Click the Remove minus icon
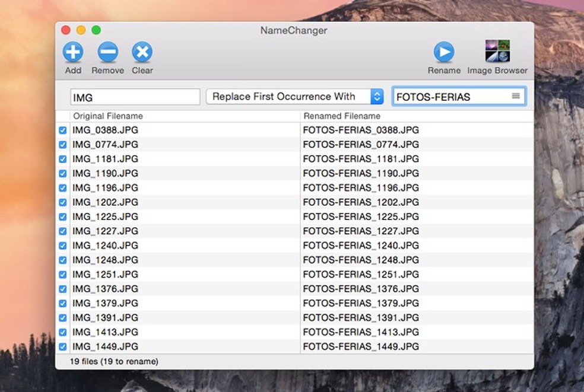This screenshot has height=392, width=584. [x=107, y=52]
